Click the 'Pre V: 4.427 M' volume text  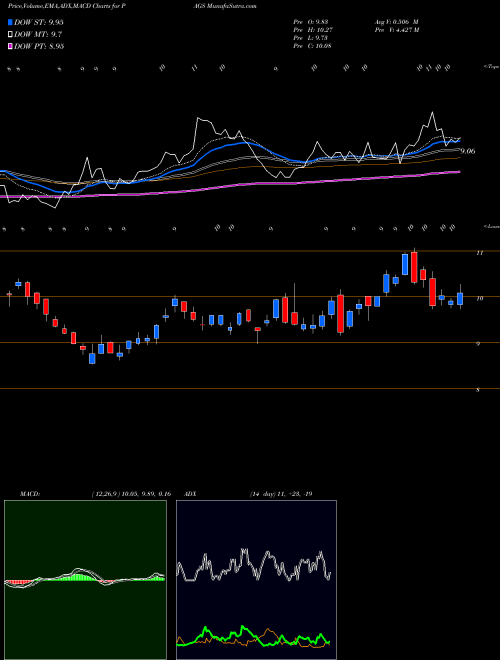[396, 30]
